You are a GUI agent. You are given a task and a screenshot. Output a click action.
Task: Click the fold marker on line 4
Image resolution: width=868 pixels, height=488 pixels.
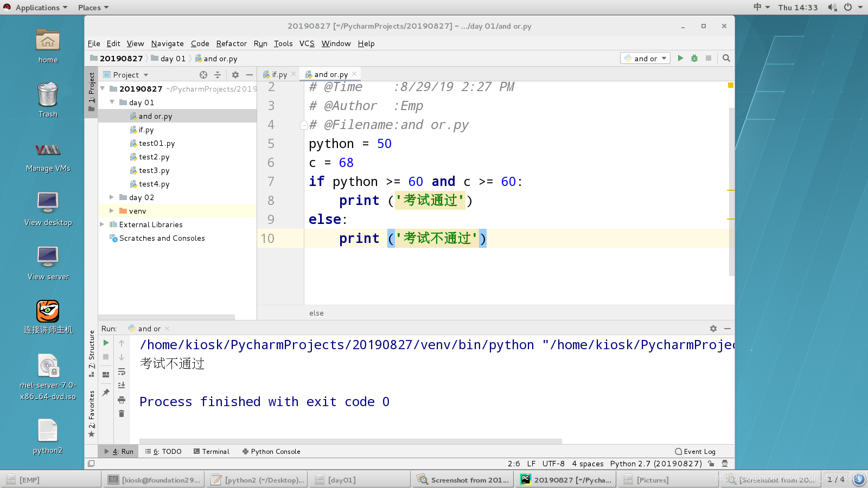point(304,125)
